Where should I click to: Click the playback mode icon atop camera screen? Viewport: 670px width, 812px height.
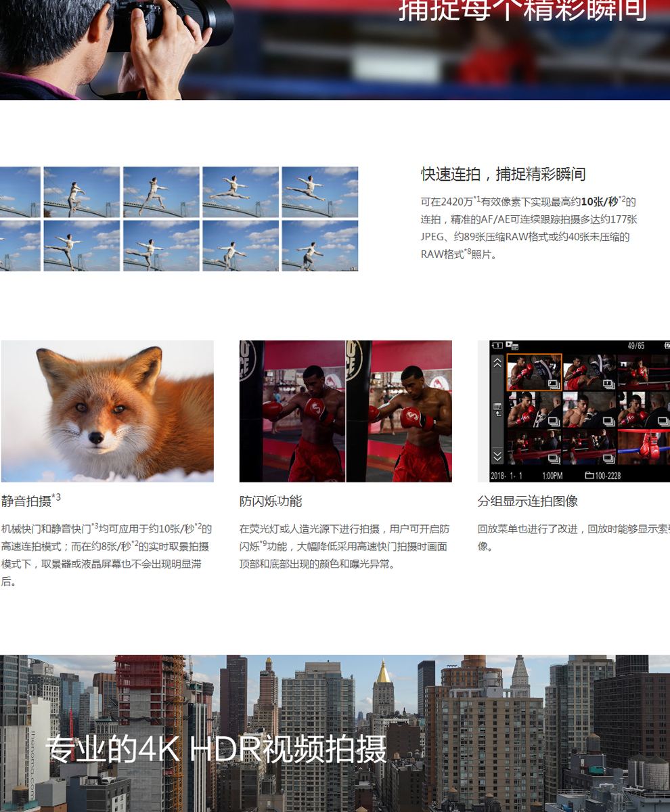512,346
